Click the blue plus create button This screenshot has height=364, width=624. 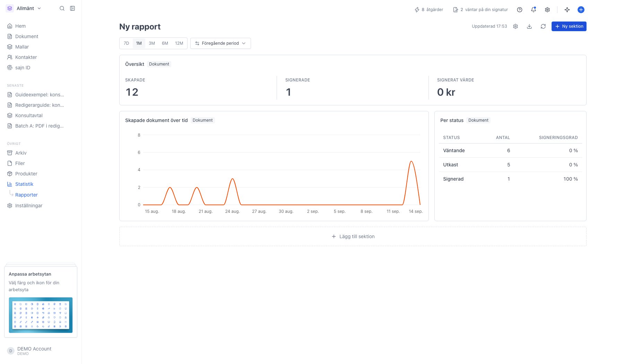(x=581, y=10)
